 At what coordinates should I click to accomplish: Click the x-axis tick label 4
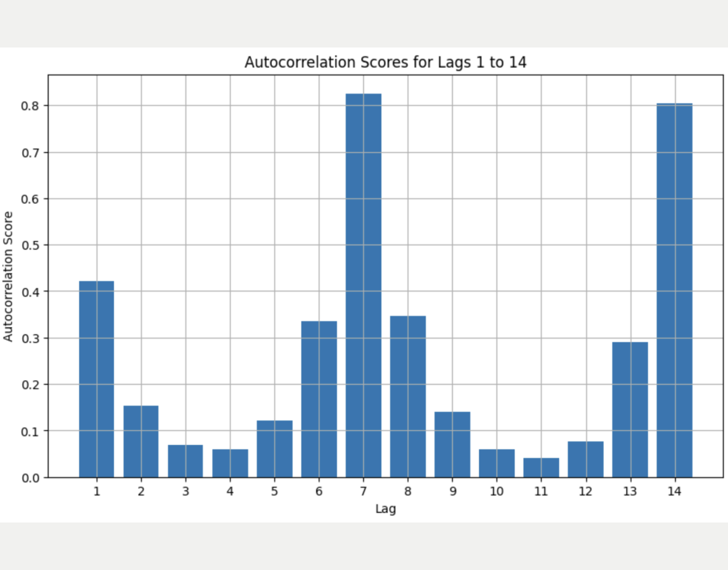[230, 491]
